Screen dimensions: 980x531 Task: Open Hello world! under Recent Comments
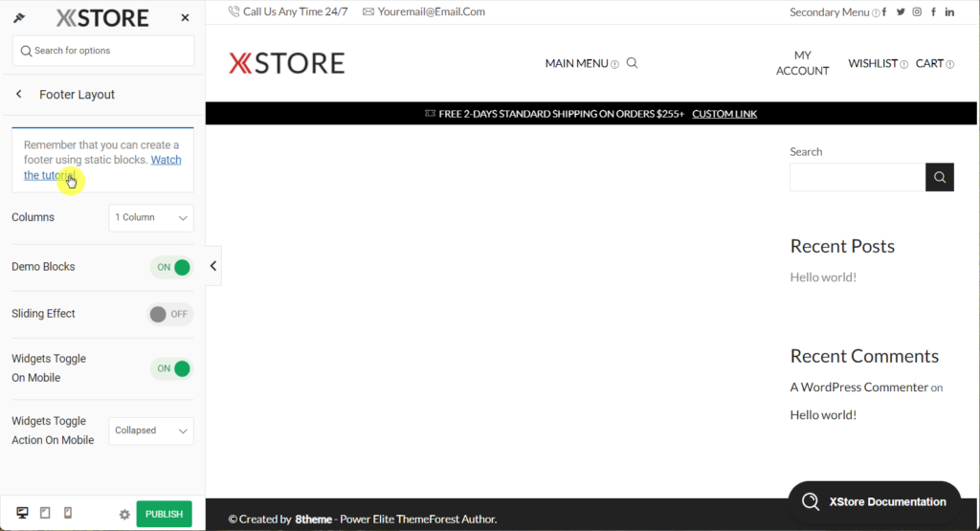[x=823, y=415]
